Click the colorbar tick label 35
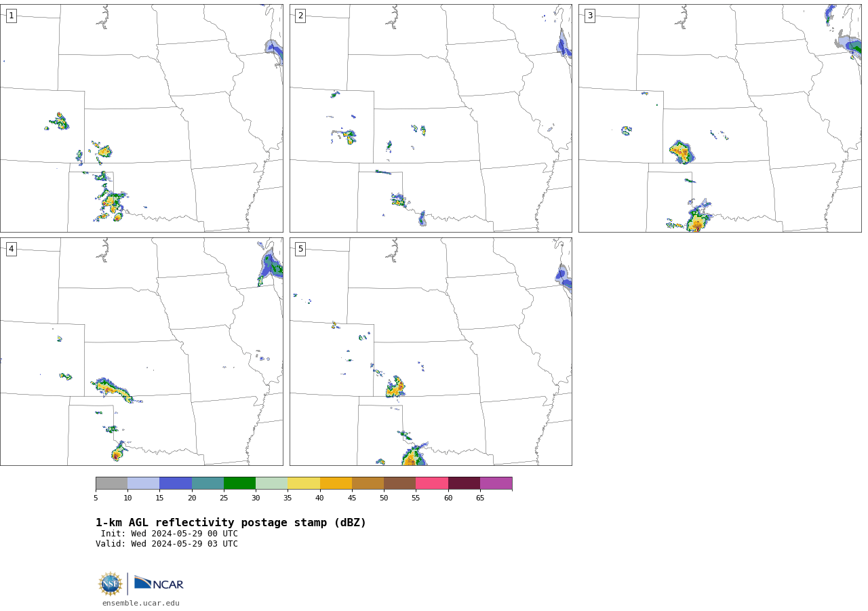 pyautogui.click(x=288, y=498)
